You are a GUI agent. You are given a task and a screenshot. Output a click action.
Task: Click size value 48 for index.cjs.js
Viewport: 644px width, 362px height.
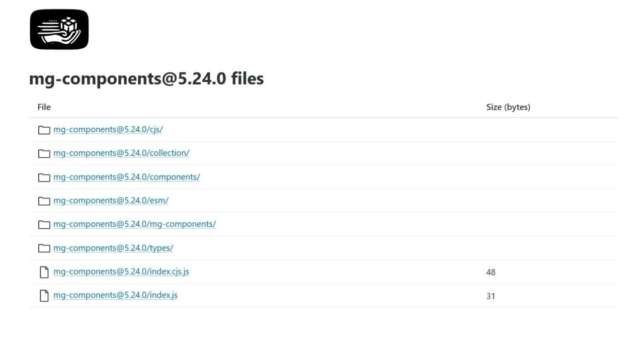point(491,272)
